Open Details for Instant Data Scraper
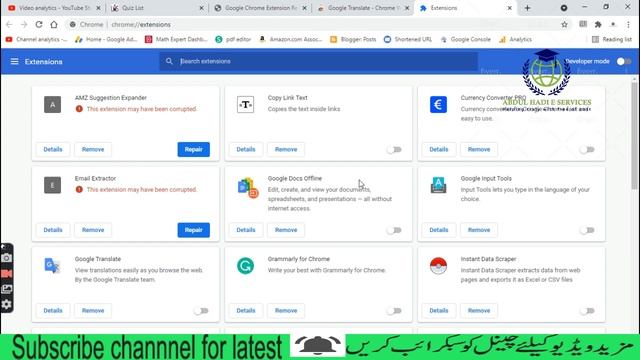640x360 pixels. pos(439,311)
